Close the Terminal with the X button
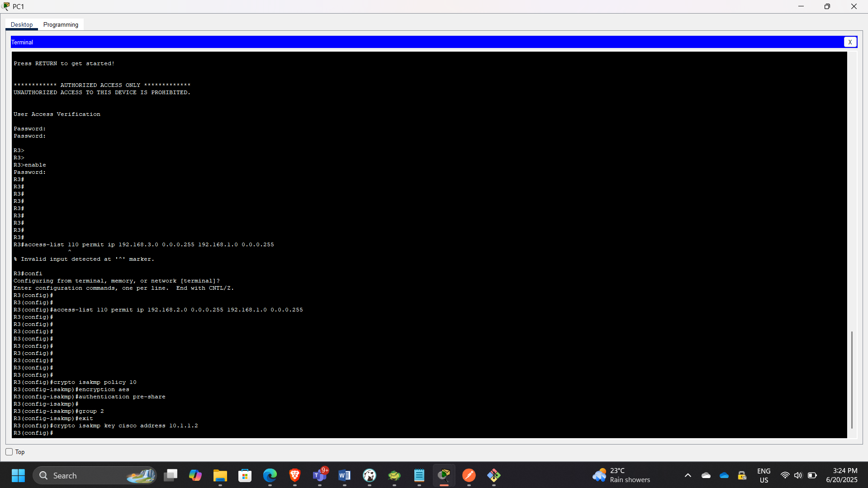Screen dimensions: 868x488 (x=850, y=42)
